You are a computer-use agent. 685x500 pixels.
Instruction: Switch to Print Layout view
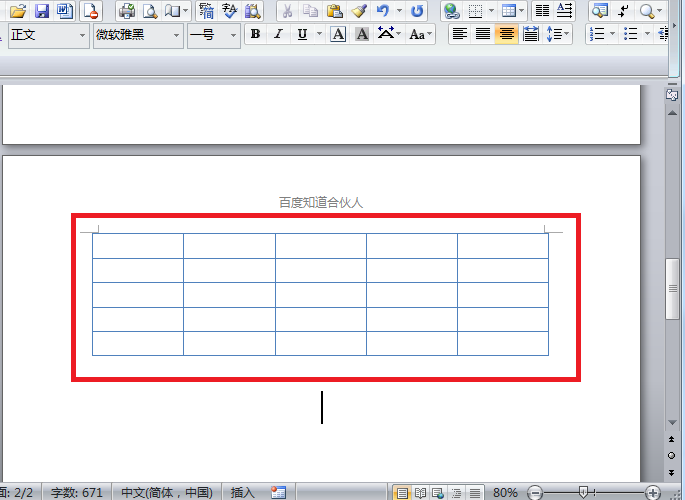[x=401, y=493]
